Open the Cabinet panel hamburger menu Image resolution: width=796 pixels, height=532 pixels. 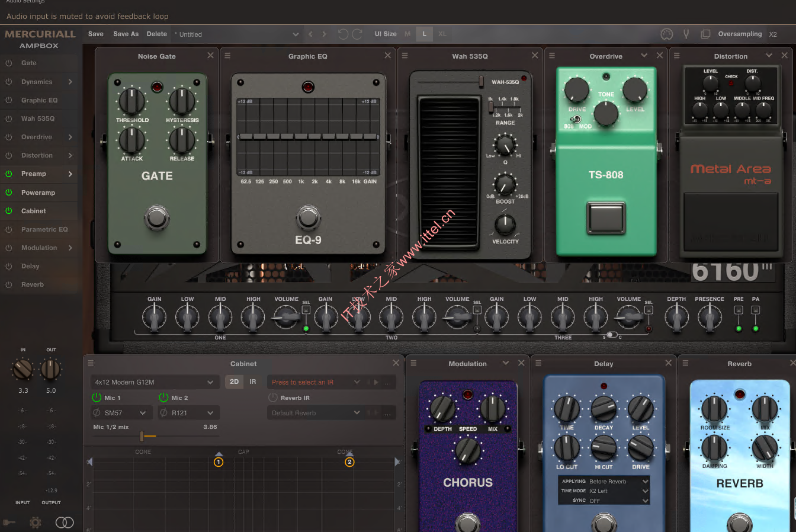[91, 363]
